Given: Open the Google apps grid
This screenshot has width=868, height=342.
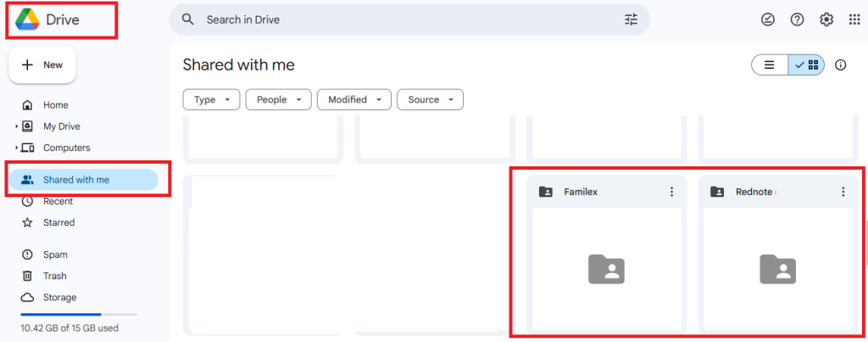Looking at the screenshot, I should tap(854, 20).
